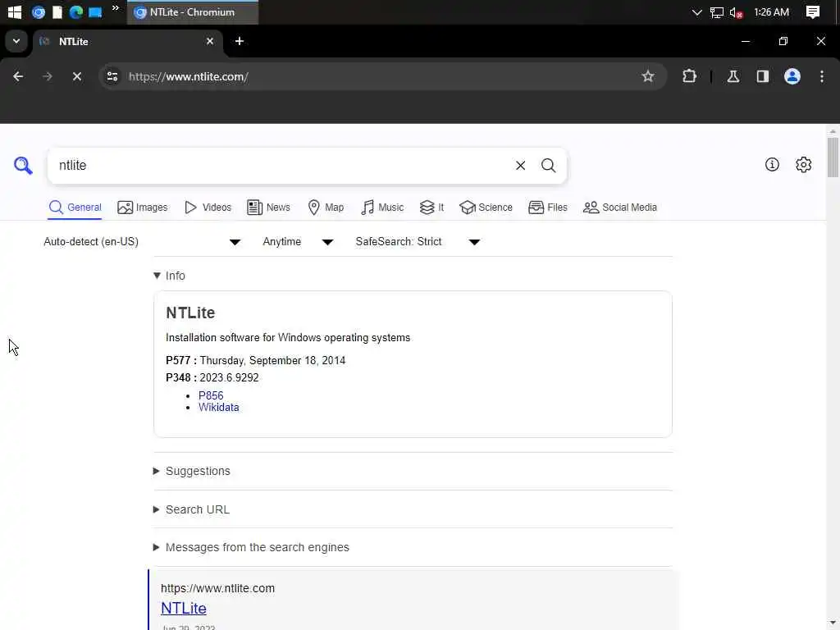
Task: Open the taskbar overflow chevrons
Action: coord(115,8)
